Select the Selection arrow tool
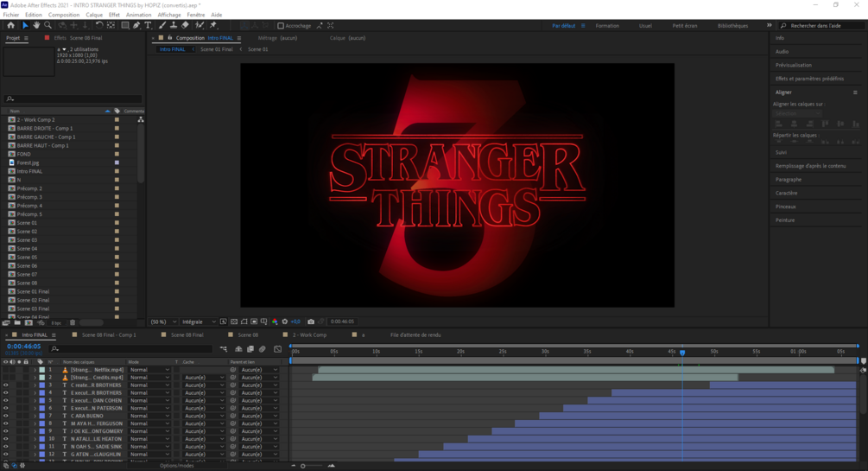The height and width of the screenshot is (471, 868). (25, 25)
